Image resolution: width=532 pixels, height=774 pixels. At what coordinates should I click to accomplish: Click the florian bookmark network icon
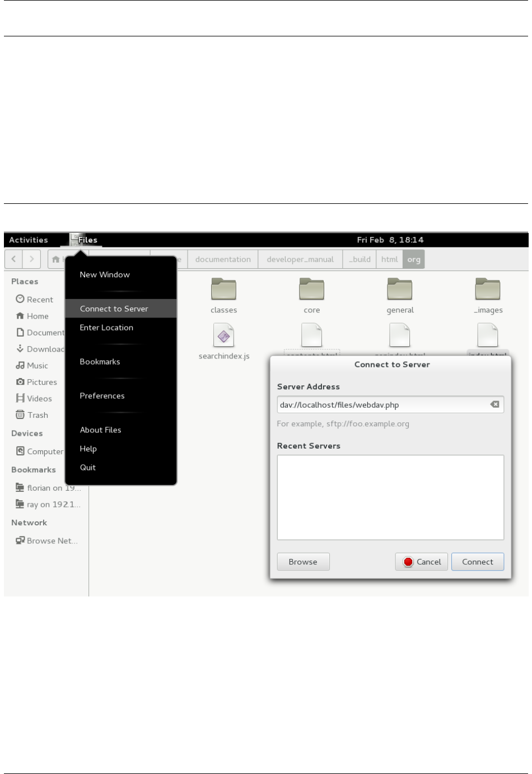pyautogui.click(x=20, y=487)
